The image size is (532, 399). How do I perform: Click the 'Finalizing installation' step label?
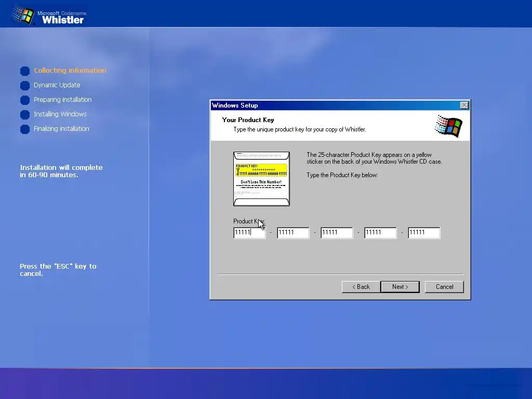coord(61,129)
